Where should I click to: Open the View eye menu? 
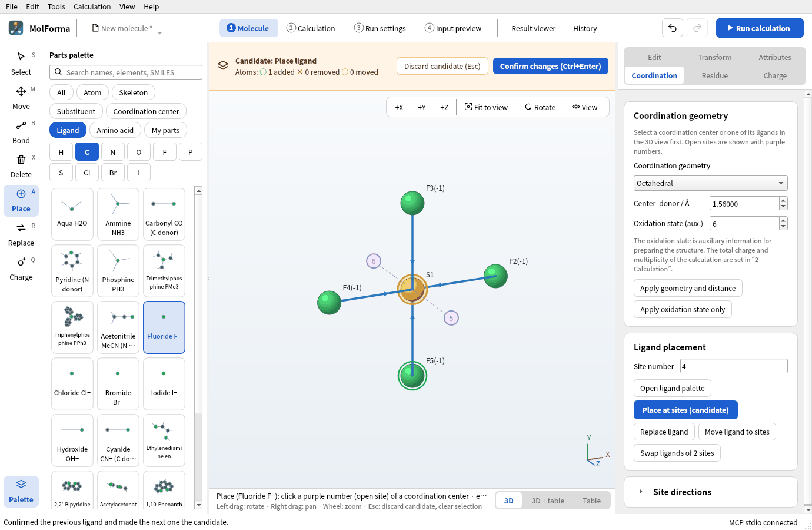[x=584, y=107]
